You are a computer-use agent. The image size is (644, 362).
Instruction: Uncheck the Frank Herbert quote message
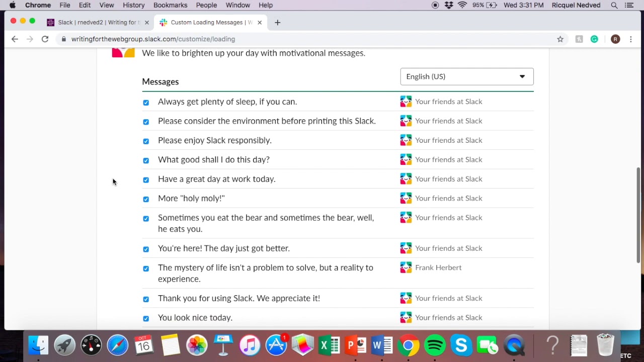[146, 268]
